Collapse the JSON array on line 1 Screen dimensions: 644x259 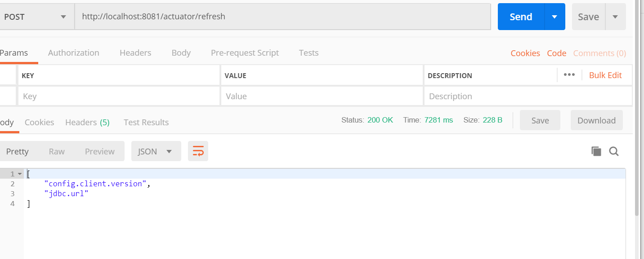(20, 174)
